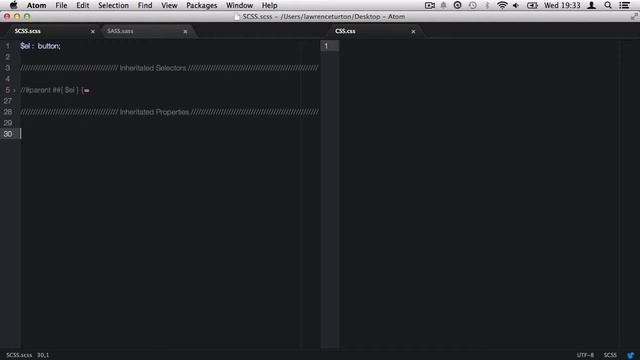Image resolution: width=640 pixels, height=360 pixels.
Task: Open the Selection menu
Action: tap(113, 5)
